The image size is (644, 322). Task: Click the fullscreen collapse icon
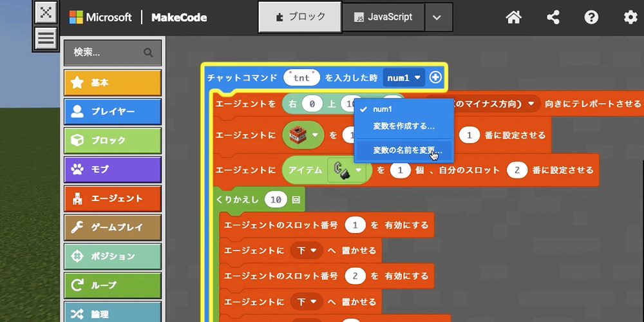coord(46,12)
